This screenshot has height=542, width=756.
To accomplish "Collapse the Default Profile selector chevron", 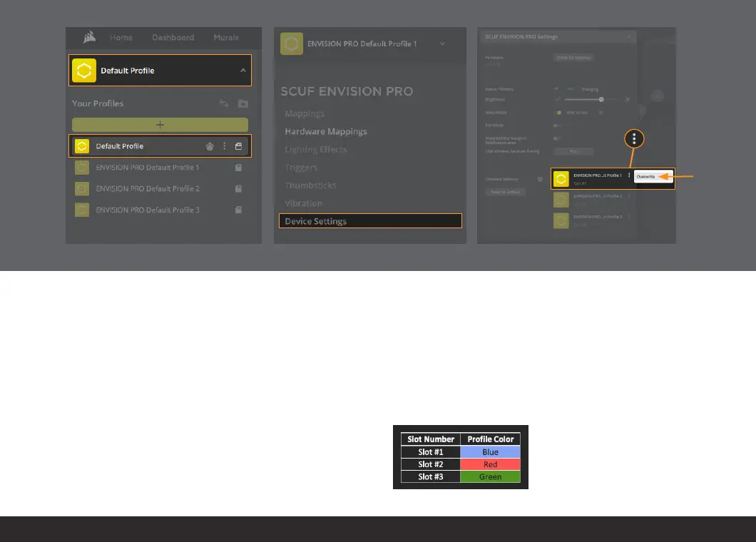I will 243,71.
